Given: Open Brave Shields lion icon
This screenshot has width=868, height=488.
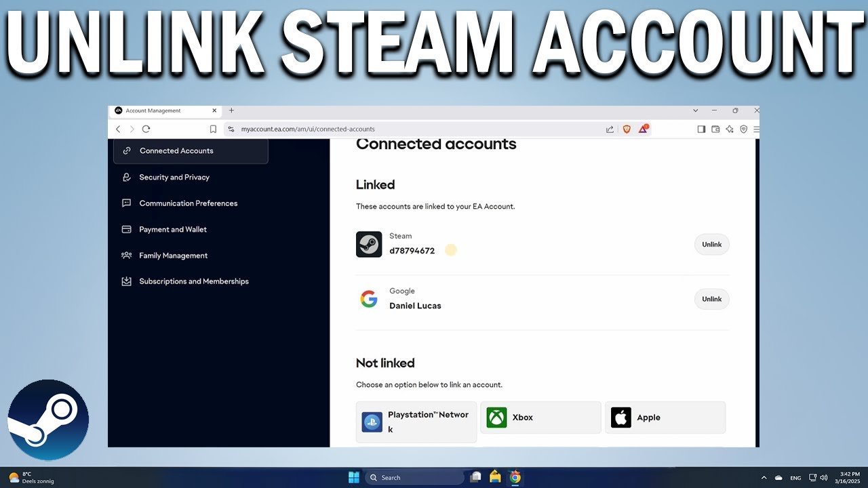Looking at the screenshot, I should pos(627,129).
